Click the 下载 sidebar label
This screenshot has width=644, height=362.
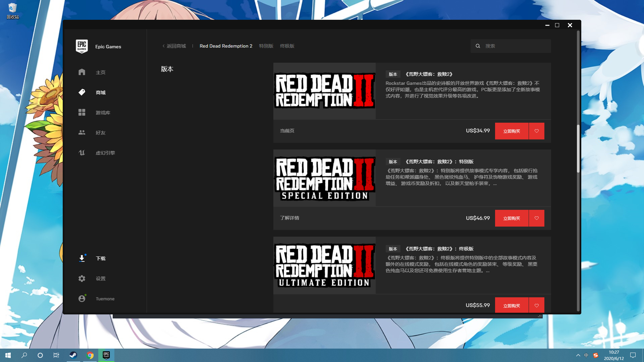(x=101, y=258)
